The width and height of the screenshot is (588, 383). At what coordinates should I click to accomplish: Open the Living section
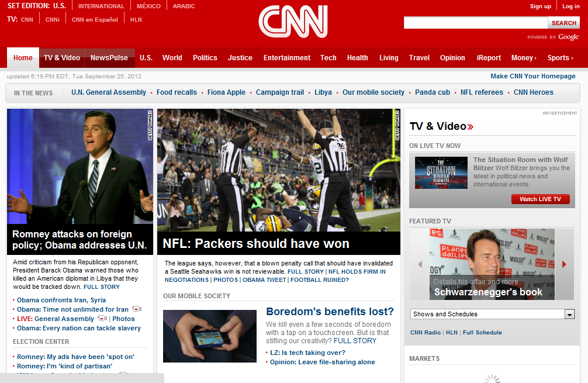pyautogui.click(x=389, y=58)
